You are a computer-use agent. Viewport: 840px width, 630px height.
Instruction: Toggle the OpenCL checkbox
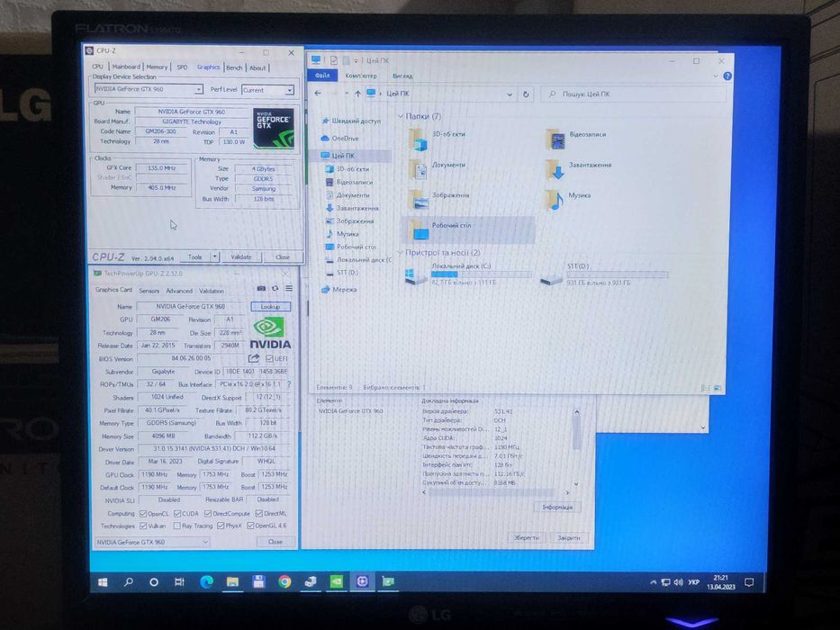point(143,513)
